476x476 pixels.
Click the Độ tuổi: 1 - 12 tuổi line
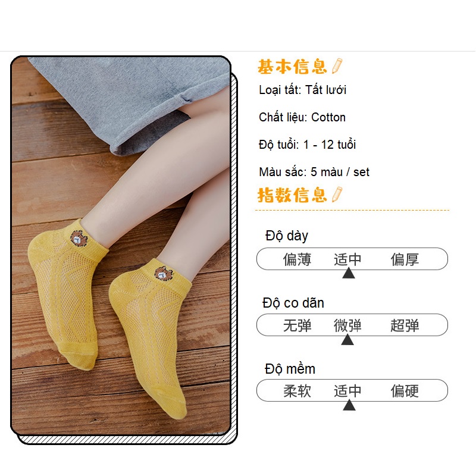pos(307,145)
